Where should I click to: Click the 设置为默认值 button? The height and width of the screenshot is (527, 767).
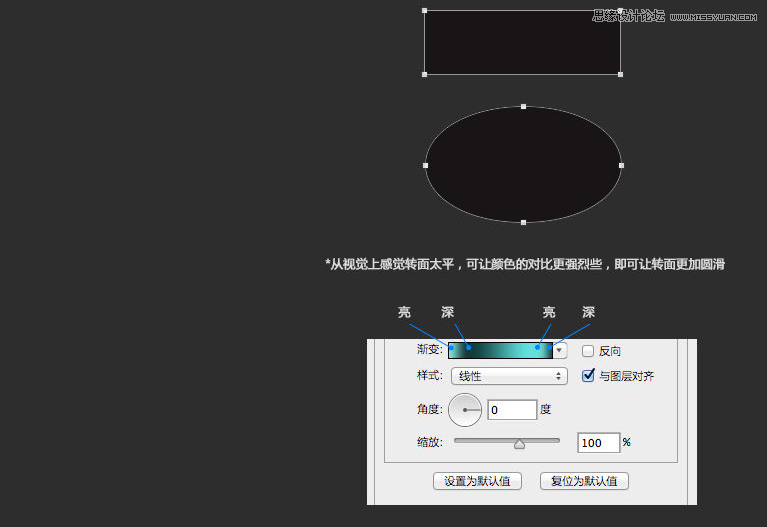pos(477,481)
